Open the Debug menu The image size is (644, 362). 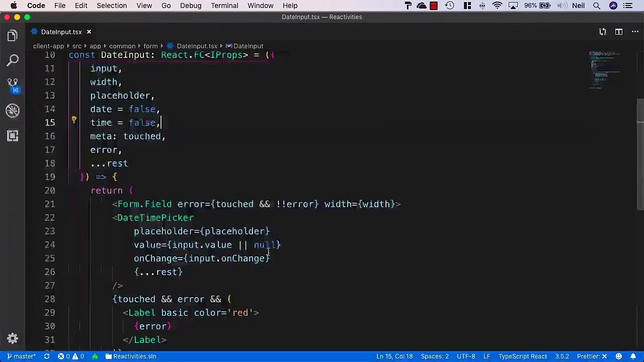191,6
